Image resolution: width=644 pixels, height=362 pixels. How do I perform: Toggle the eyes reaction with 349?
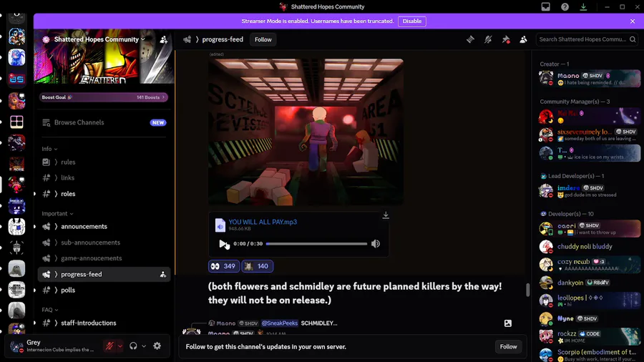pyautogui.click(x=223, y=266)
